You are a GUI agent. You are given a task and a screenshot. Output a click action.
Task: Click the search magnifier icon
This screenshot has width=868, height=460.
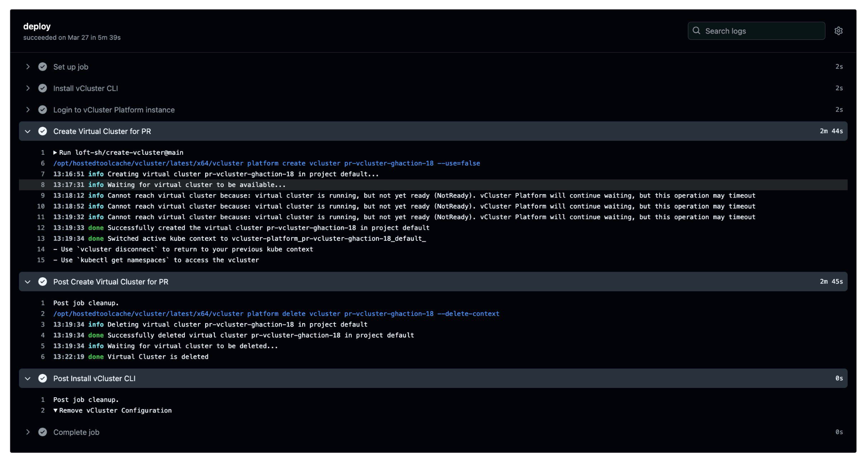(696, 31)
